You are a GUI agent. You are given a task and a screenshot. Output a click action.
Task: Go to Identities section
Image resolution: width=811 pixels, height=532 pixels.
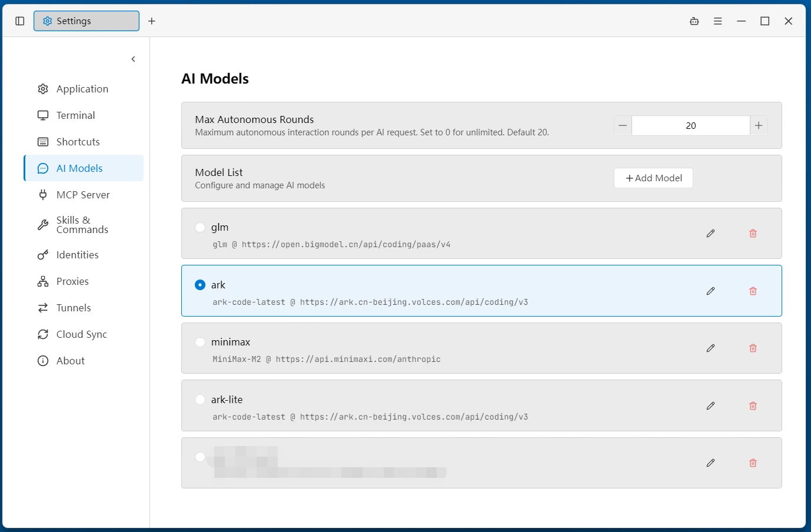point(84,255)
